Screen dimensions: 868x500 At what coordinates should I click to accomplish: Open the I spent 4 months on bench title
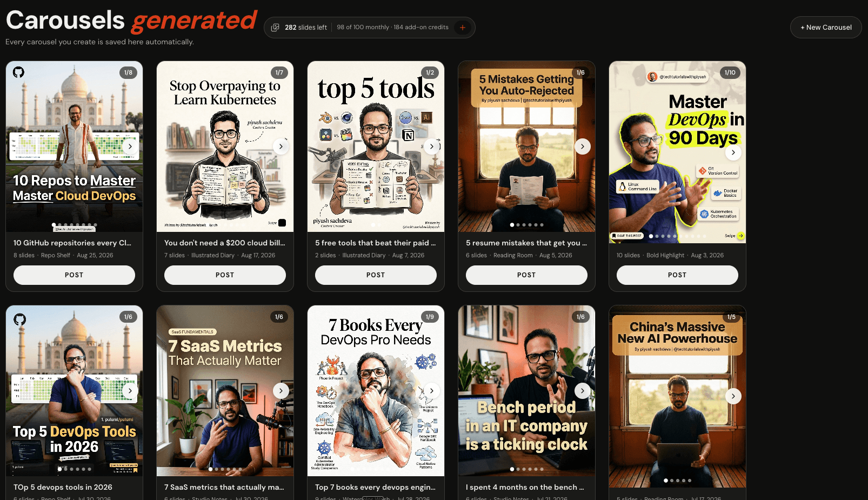click(525, 487)
